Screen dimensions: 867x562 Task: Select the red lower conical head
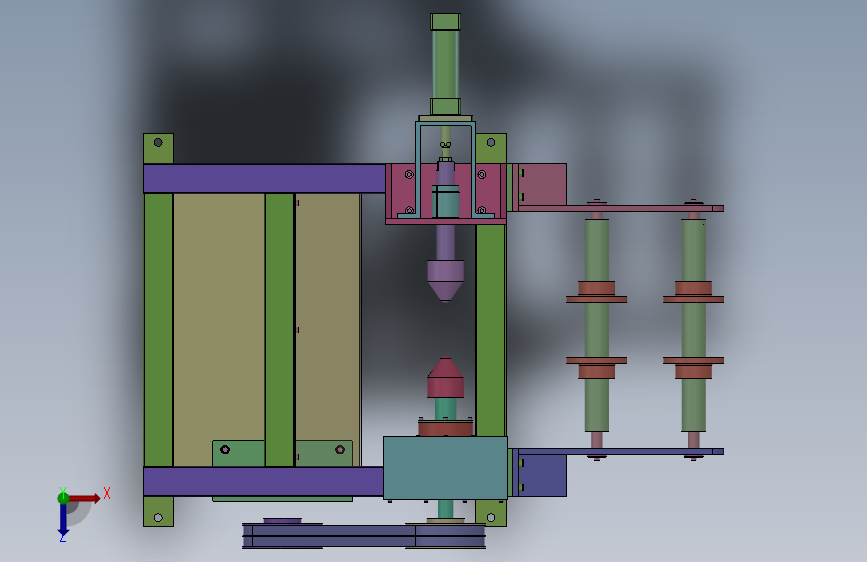(x=445, y=378)
